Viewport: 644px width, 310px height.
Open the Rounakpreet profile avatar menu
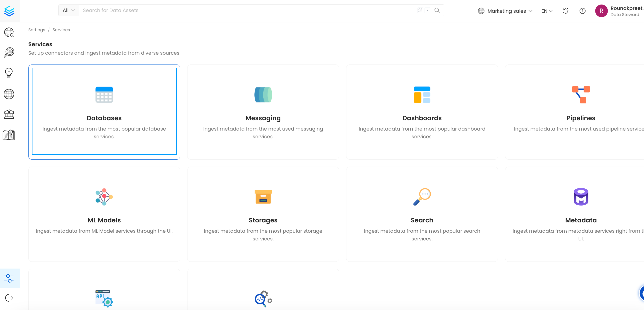602,11
